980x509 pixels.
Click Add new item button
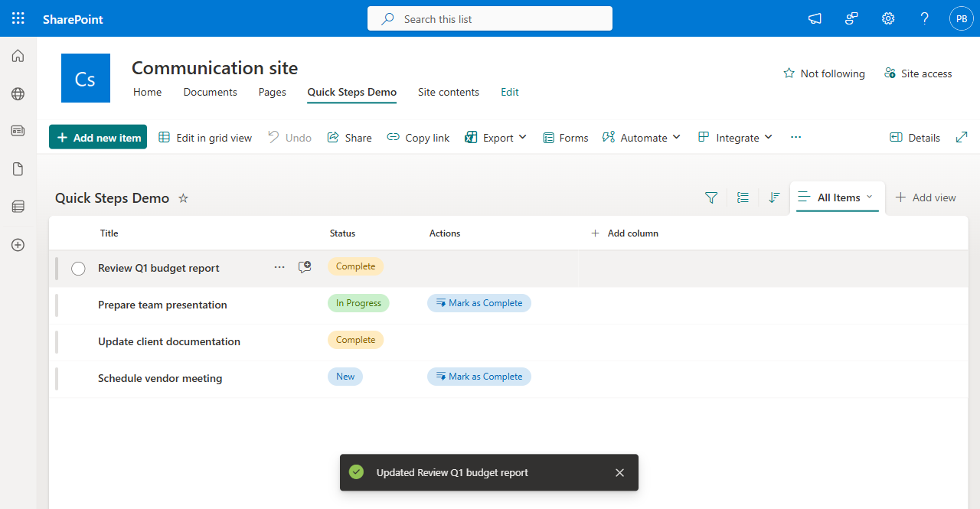(x=98, y=137)
